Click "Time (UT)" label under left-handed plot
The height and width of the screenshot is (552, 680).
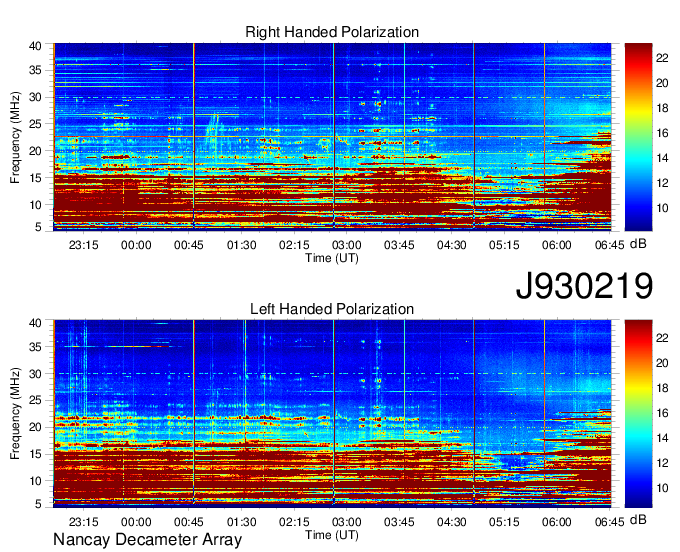click(332, 535)
